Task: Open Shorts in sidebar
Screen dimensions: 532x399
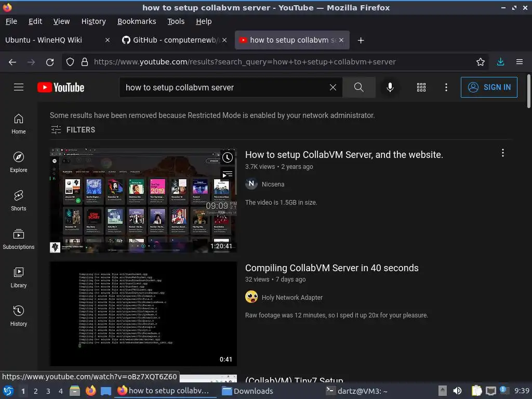Action: coord(19,201)
